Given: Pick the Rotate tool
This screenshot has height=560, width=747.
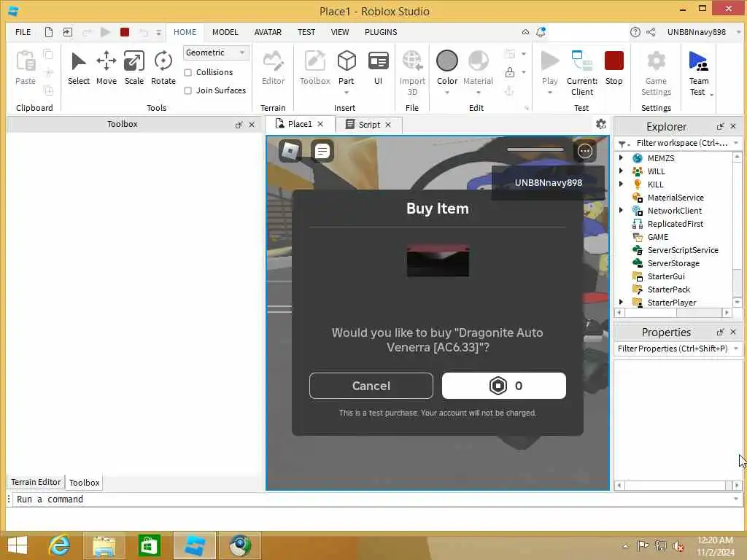Looking at the screenshot, I should 163,68.
